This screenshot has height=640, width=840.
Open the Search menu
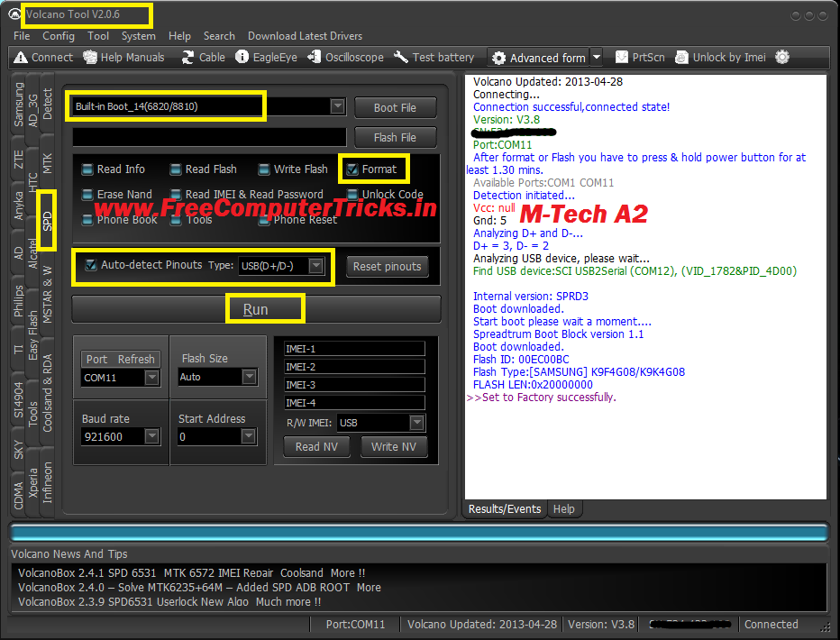click(219, 36)
